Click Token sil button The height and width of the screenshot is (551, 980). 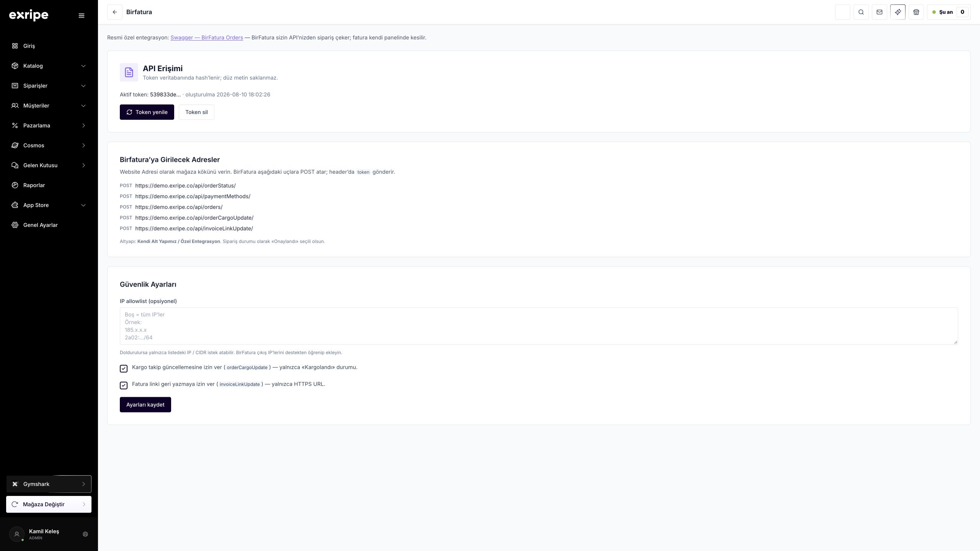(196, 112)
